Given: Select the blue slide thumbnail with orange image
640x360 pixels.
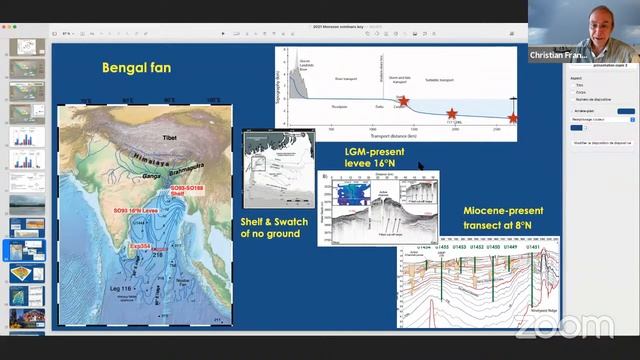Looking at the screenshot, I should coord(27,227).
